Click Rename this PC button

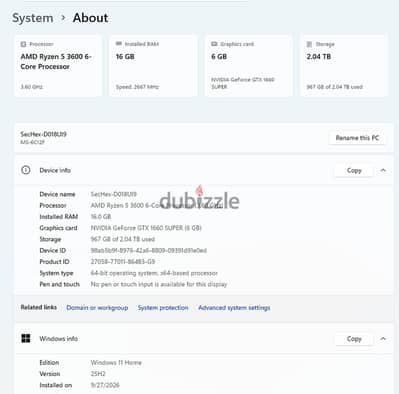pyautogui.click(x=357, y=138)
